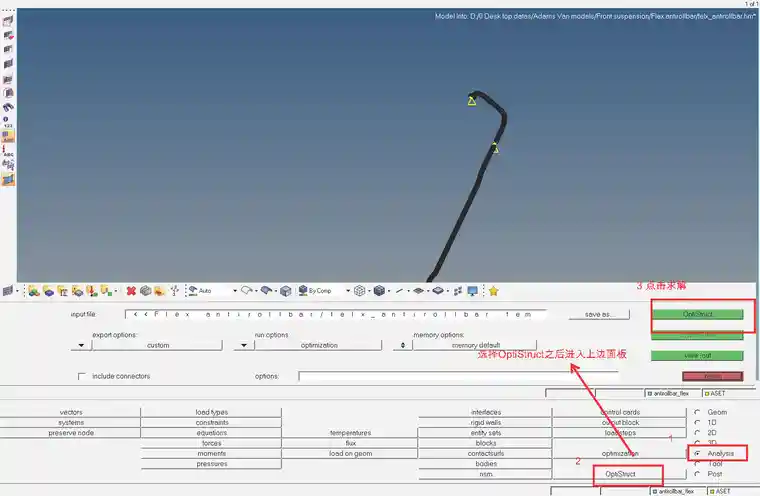The width and height of the screenshot is (760, 496).
Task: Click the options text input field
Action: click(x=459, y=376)
